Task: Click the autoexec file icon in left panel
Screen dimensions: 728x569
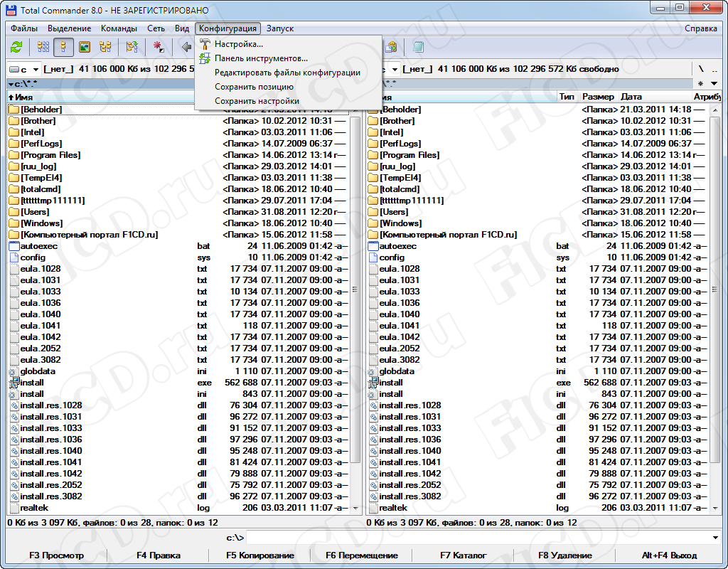Action: [14, 246]
